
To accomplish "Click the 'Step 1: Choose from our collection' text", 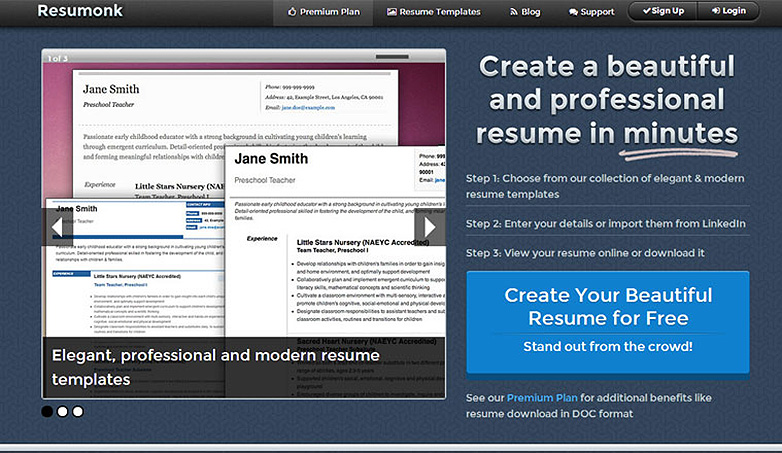I will point(605,186).
